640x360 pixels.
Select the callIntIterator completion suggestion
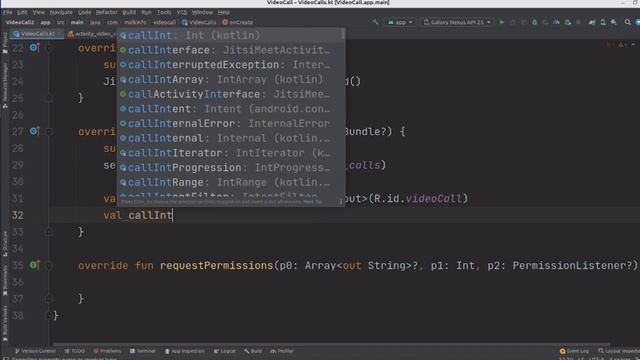229,153
